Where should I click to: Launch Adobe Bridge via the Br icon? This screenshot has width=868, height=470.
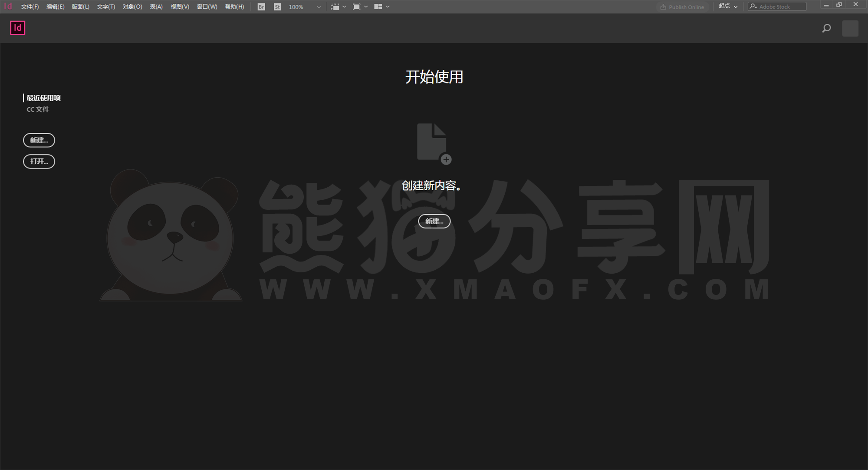coord(261,7)
